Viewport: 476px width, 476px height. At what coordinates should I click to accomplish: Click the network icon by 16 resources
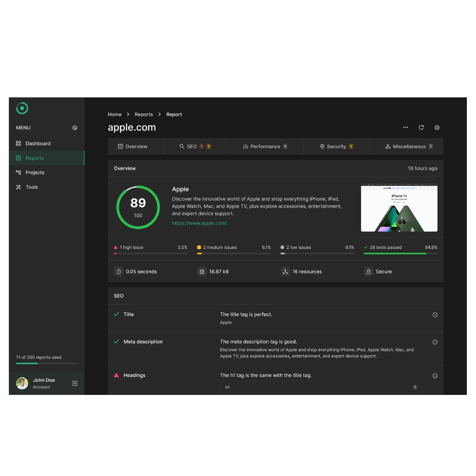pos(285,272)
